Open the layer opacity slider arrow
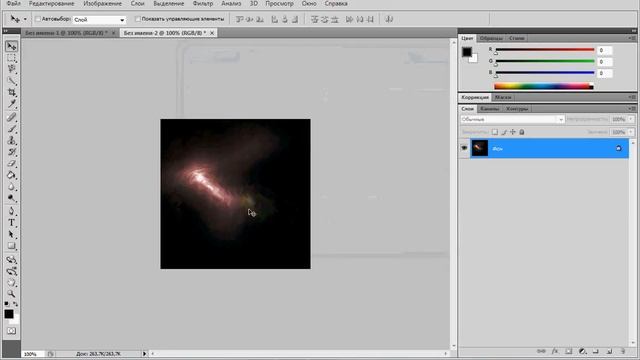Screen dimensions: 640x360 coord(631,119)
